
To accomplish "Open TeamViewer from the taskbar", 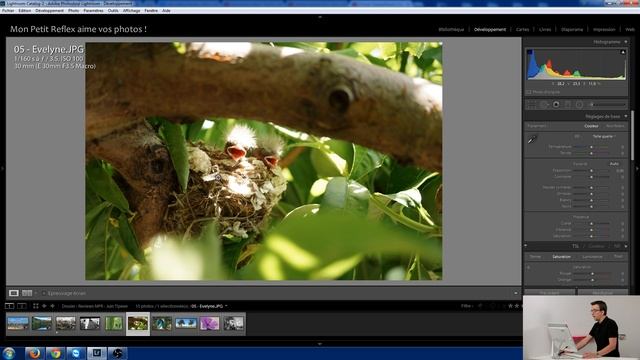I will [x=76, y=353].
